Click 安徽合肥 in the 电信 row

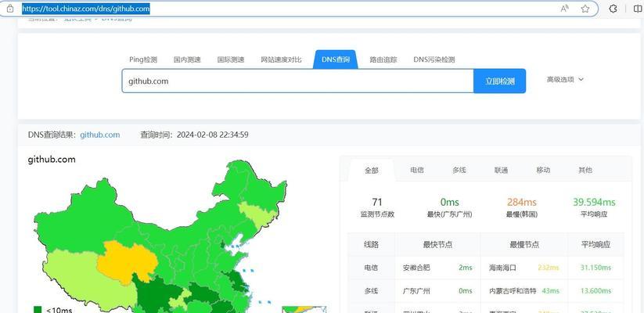click(416, 268)
